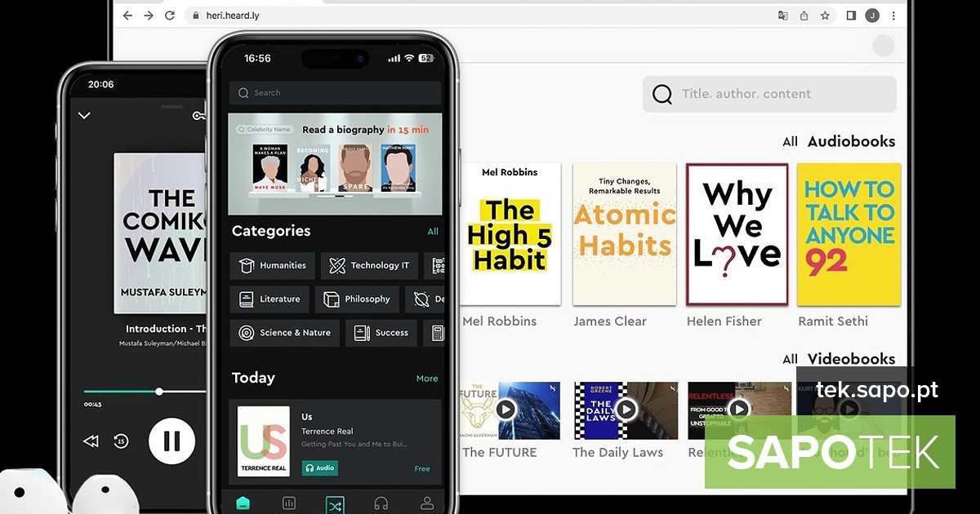The image size is (980, 514).
Task: Select the Technology IT category
Action: click(x=369, y=266)
